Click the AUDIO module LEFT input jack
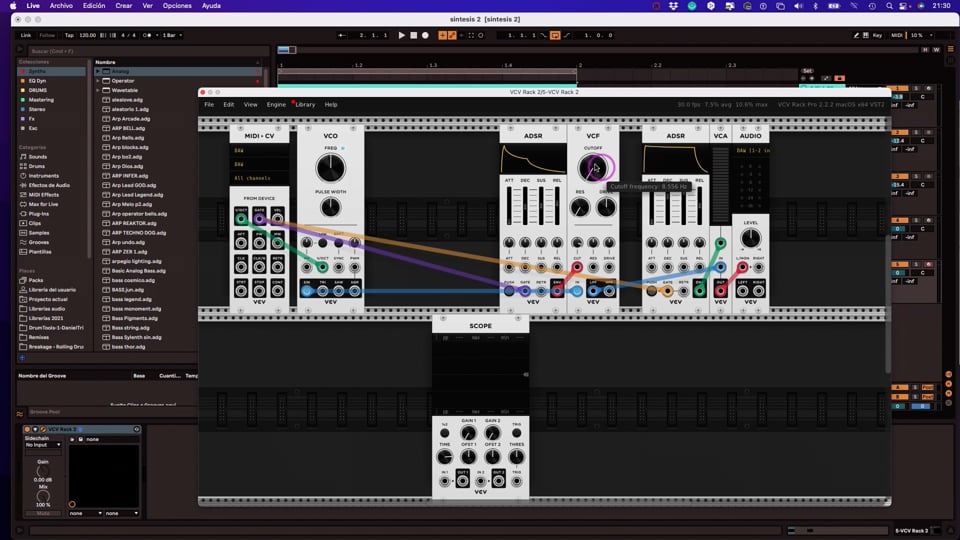Image resolution: width=960 pixels, height=540 pixels. 743,291
